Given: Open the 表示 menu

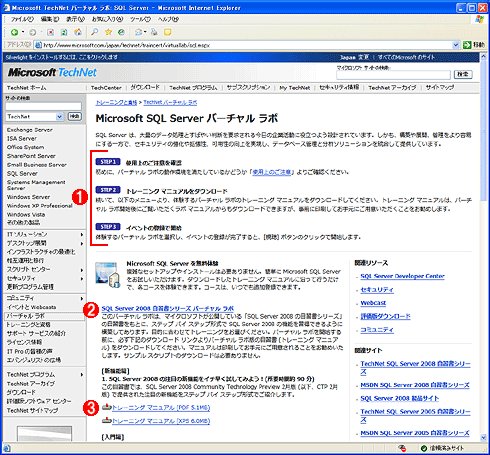Looking at the screenshot, I should point(76,19).
